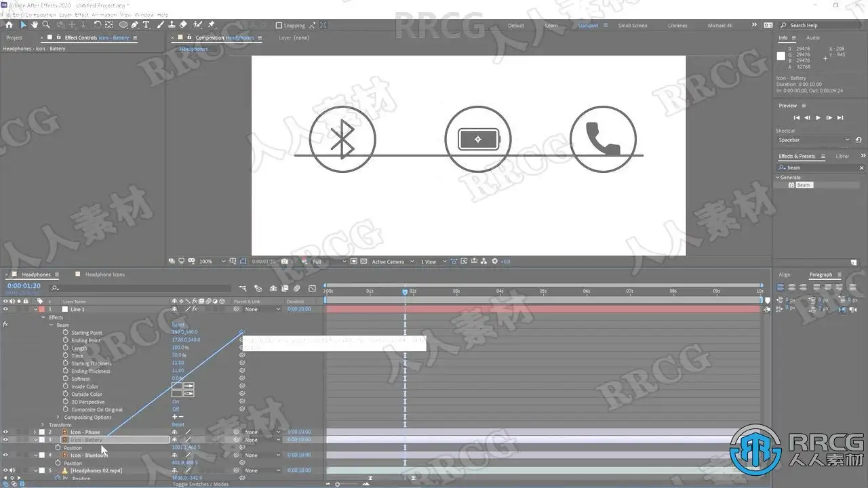
Task: Select the Hand tool
Action: coord(35,25)
